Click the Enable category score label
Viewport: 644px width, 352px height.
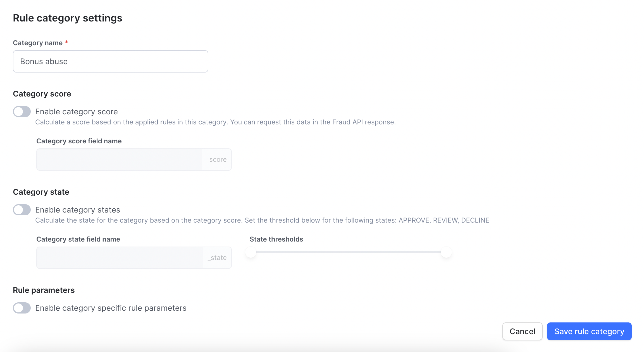[77, 112]
